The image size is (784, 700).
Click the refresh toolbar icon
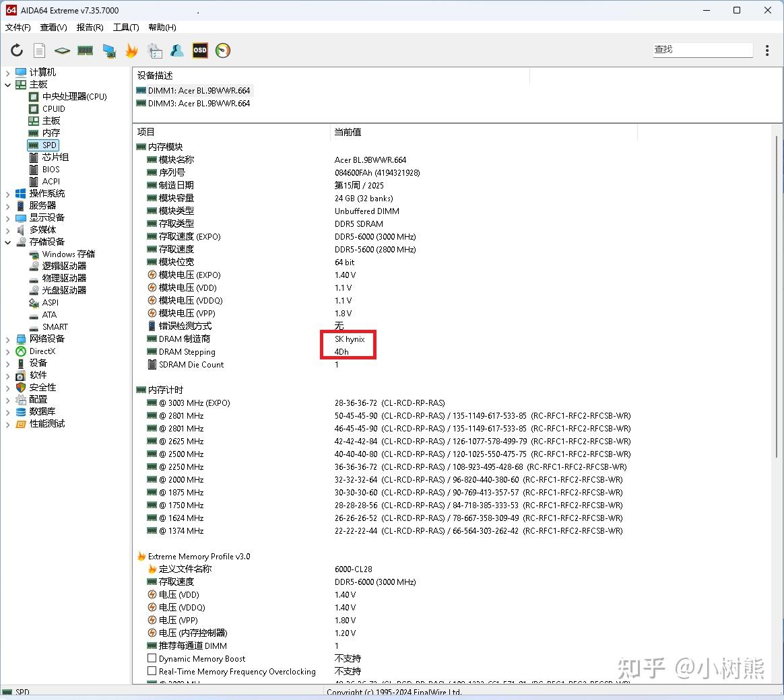pos(16,50)
